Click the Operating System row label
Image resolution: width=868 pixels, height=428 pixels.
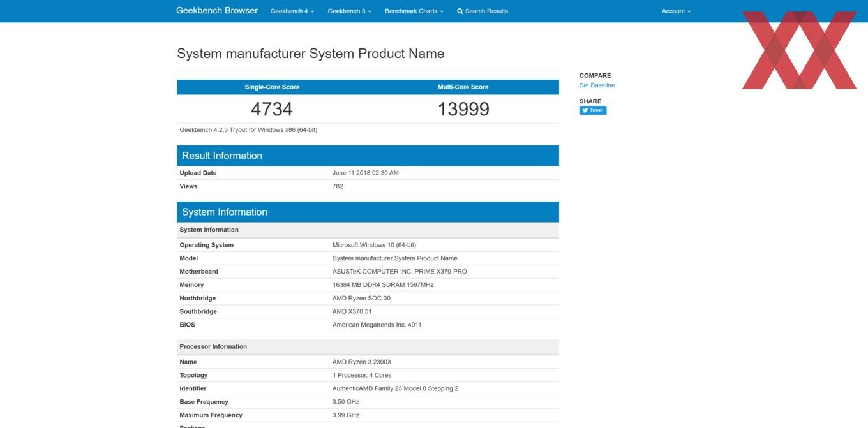tap(206, 245)
